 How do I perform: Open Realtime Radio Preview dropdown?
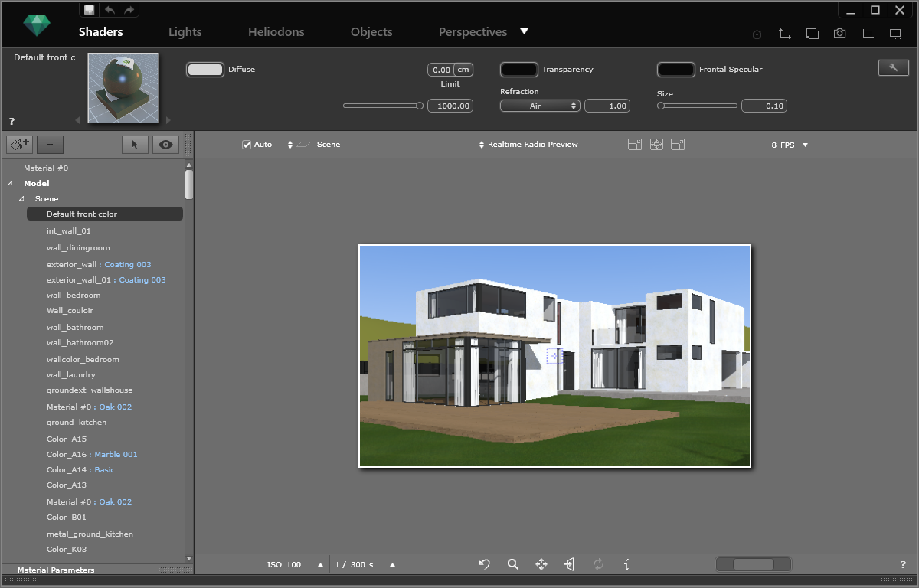pos(528,144)
